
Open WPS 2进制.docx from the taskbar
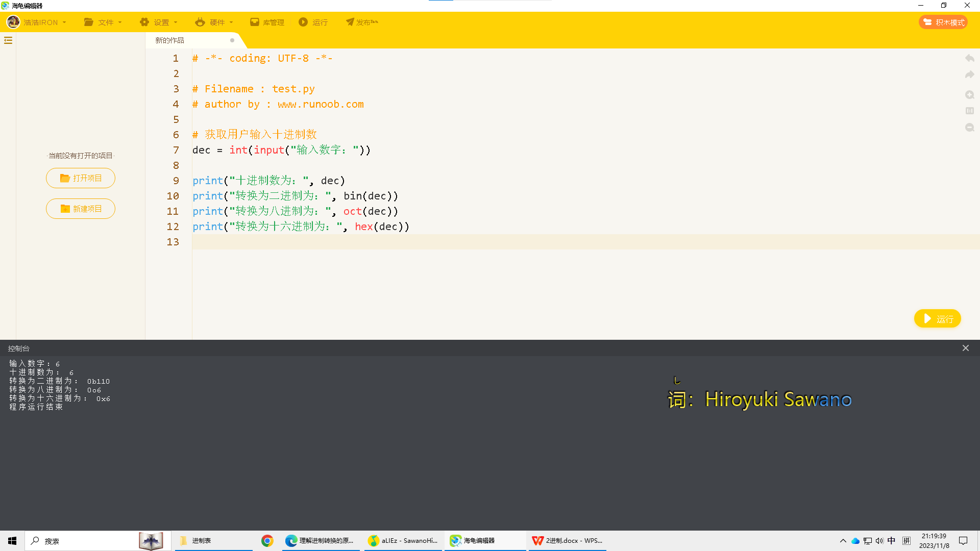pyautogui.click(x=567, y=541)
